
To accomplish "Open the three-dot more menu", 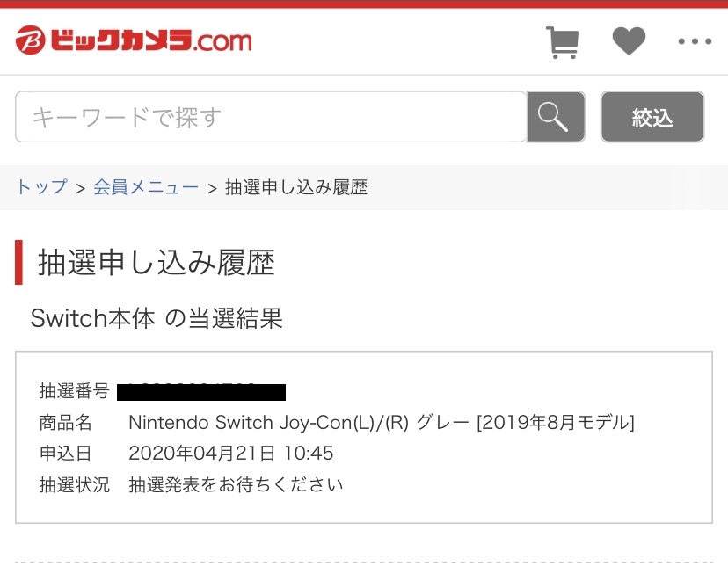I will coord(695,41).
